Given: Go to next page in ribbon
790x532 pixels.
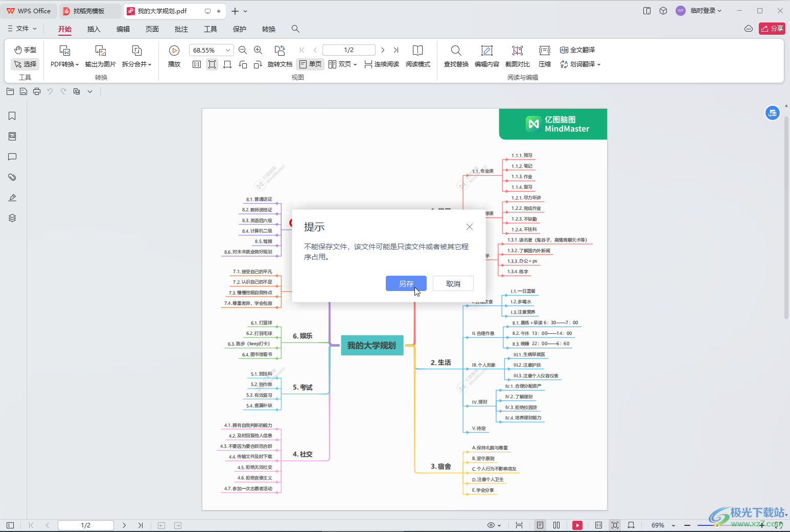Looking at the screenshot, I should click(x=383, y=50).
